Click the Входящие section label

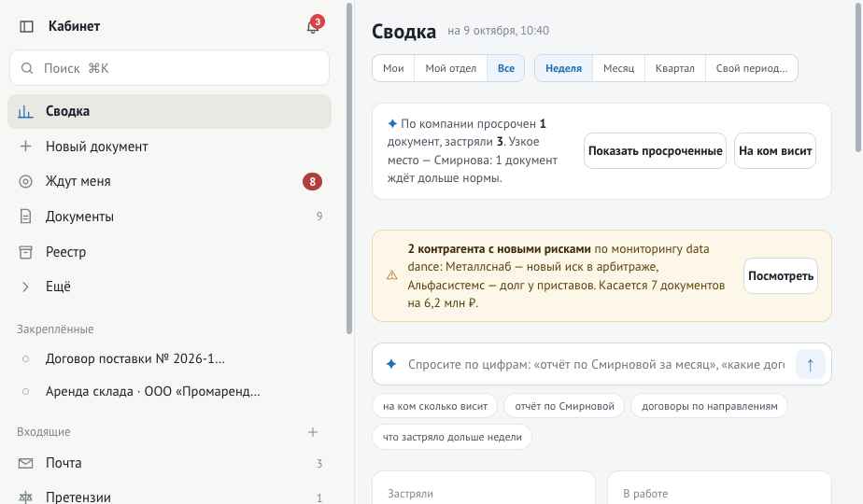tap(44, 432)
